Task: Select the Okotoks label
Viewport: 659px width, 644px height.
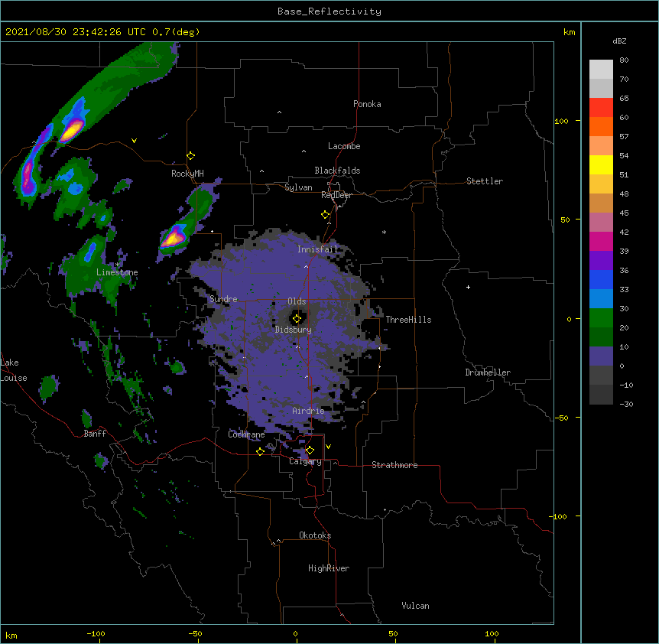Action: (315, 535)
